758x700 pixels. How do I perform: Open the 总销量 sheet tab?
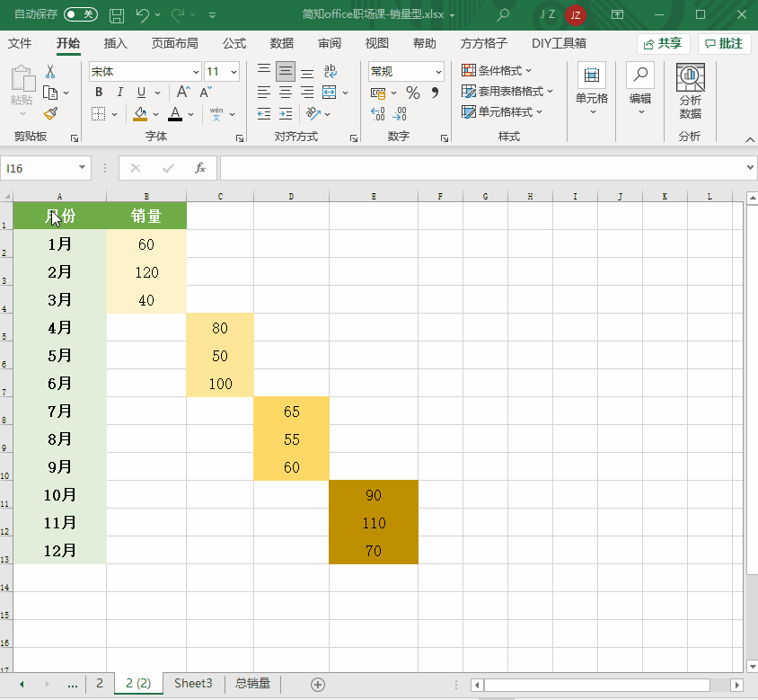[252, 683]
